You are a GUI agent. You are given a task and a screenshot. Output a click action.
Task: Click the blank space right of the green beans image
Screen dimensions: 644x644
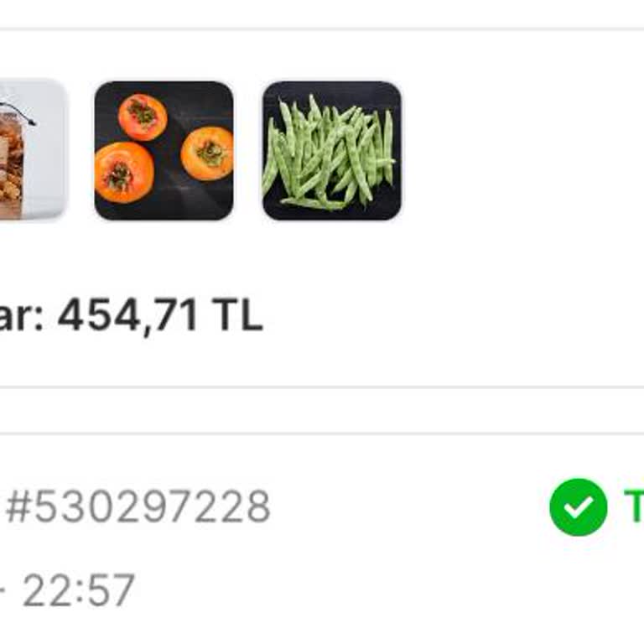(x=522, y=151)
